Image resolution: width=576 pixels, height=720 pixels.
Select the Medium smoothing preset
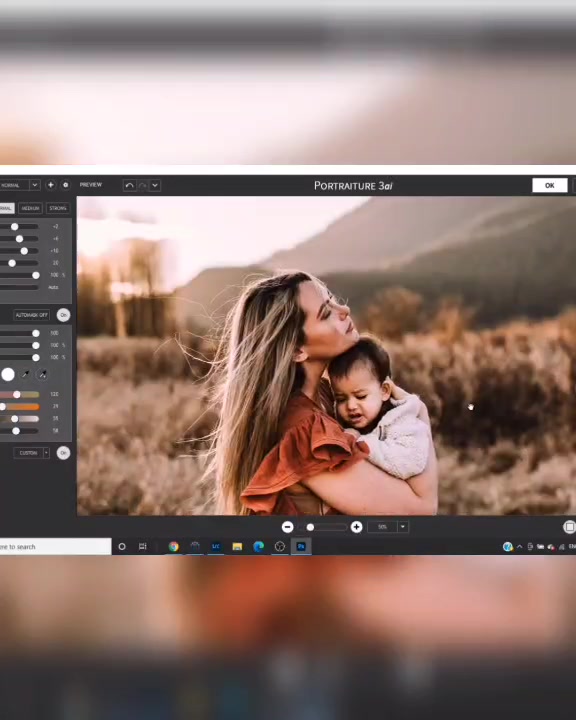coord(30,208)
